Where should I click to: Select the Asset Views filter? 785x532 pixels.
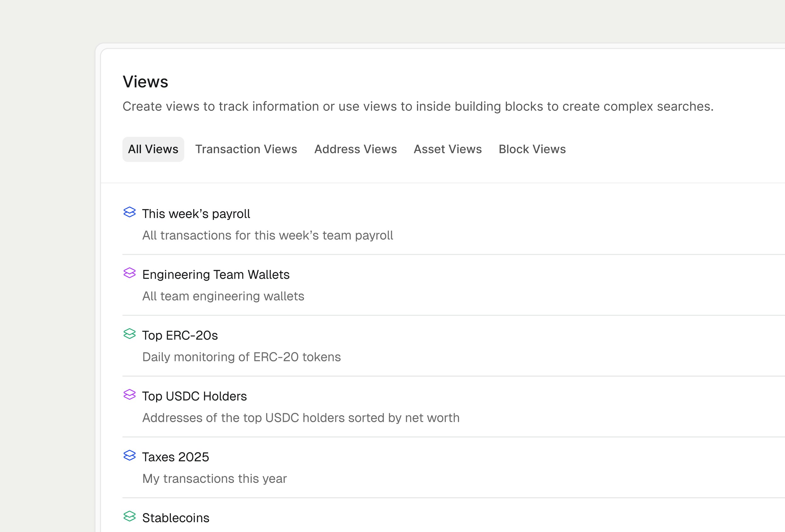448,149
